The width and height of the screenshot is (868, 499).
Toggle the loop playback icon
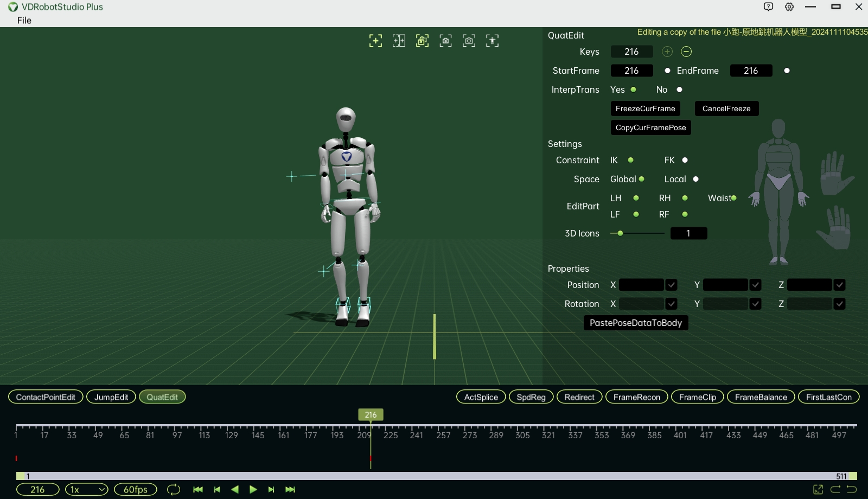point(174,490)
